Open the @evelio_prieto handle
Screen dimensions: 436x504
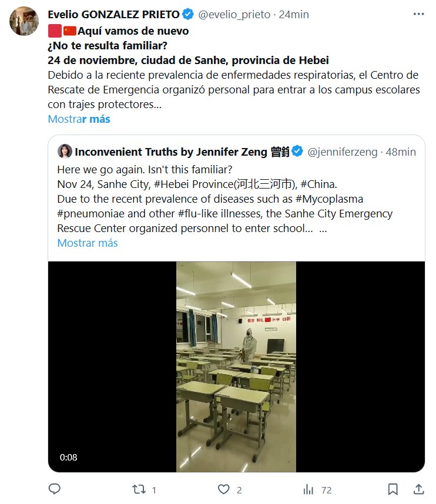point(234,15)
